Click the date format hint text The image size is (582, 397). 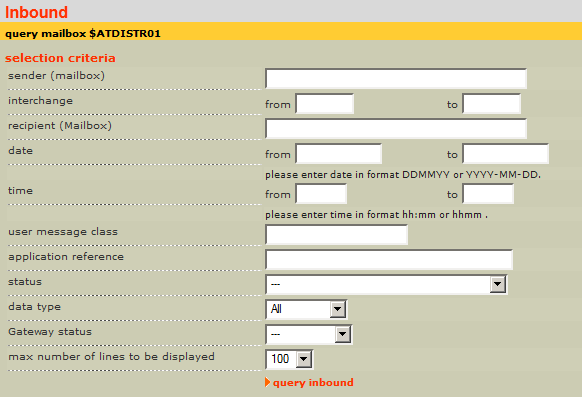tap(403, 174)
